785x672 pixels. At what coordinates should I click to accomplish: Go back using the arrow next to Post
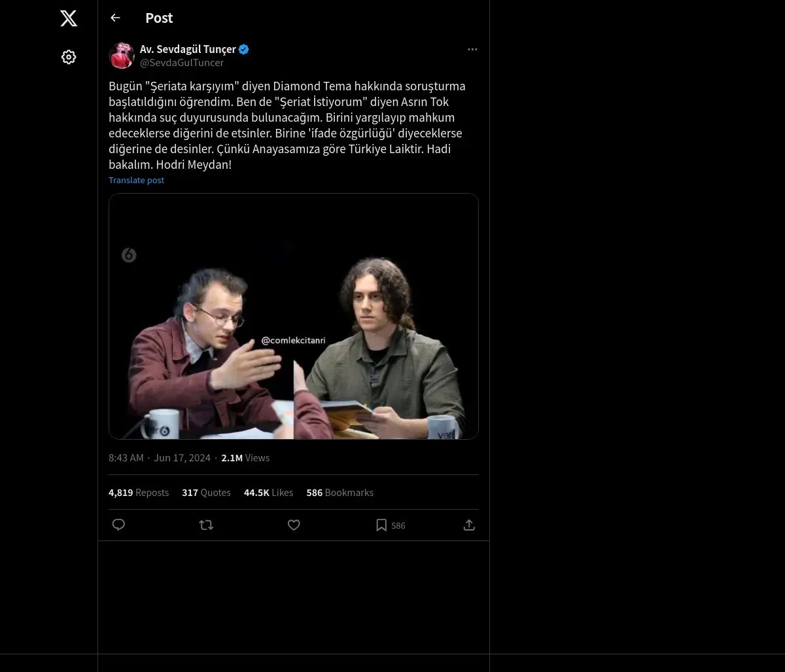pos(115,18)
